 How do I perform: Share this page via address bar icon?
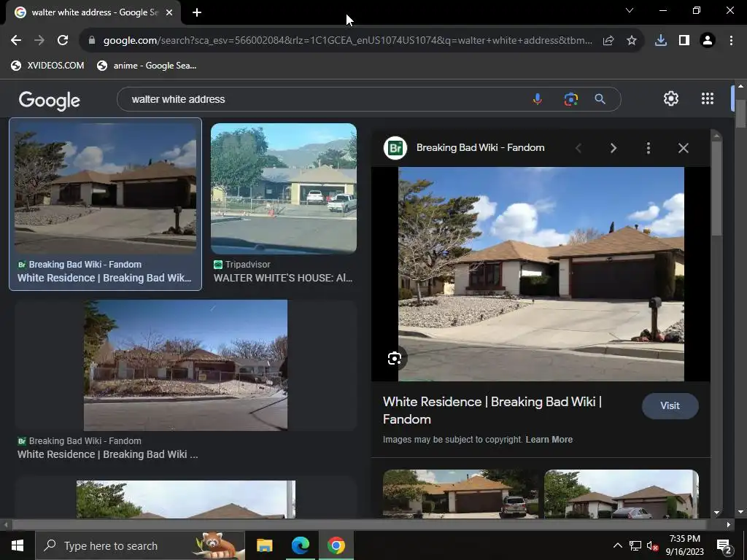click(x=608, y=41)
